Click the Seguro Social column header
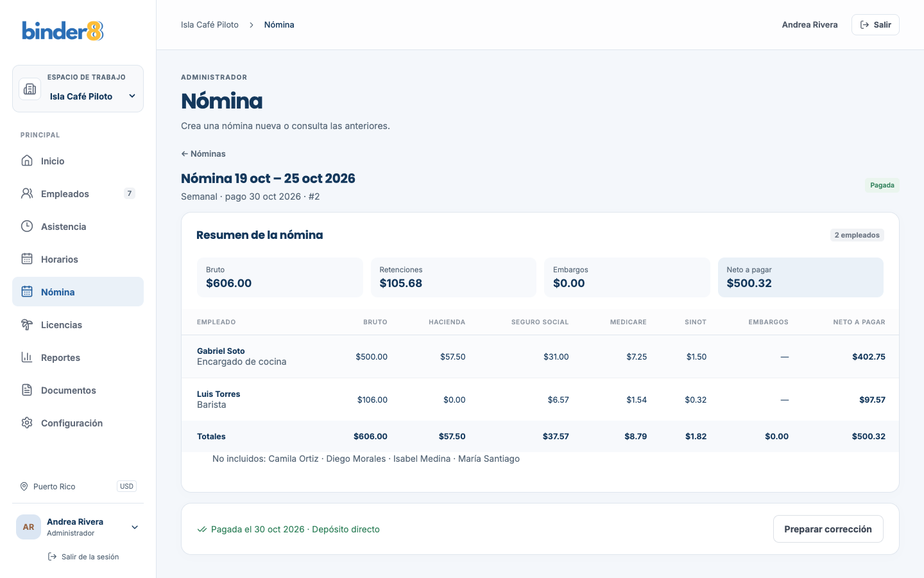924x578 pixels. coord(540,322)
